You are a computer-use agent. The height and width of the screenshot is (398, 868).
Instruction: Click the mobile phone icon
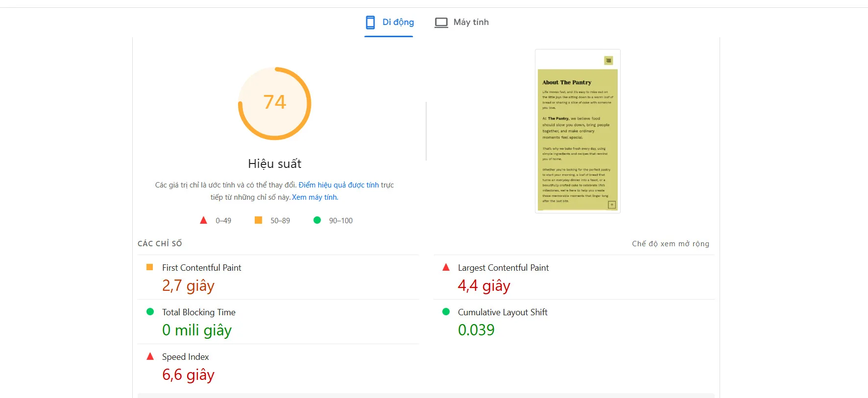[x=370, y=23]
